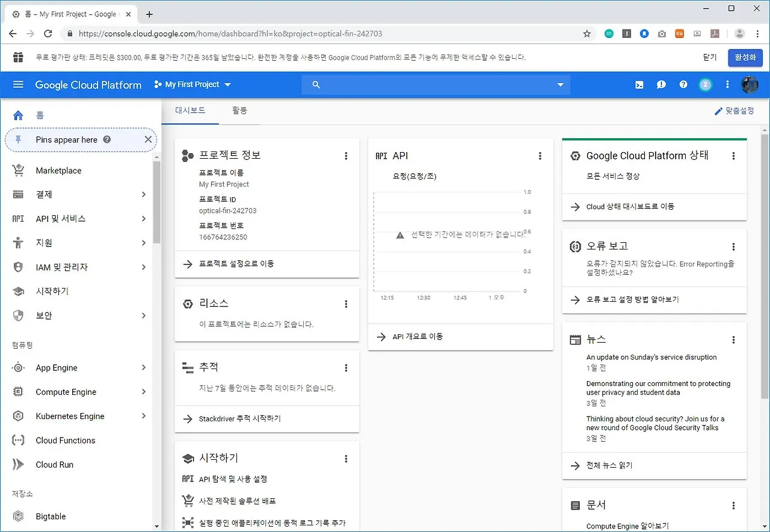Open Google Cloud Security Talks news item

[x=656, y=423]
